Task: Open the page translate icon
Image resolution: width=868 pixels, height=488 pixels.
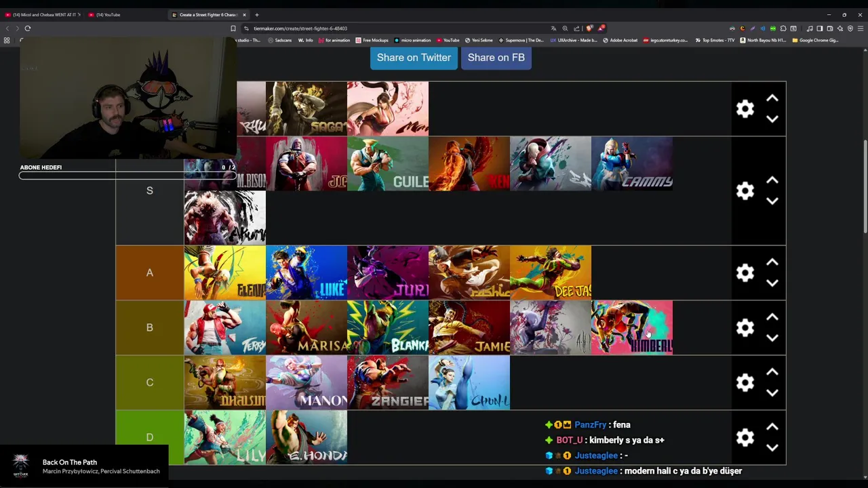Action: coord(553,28)
